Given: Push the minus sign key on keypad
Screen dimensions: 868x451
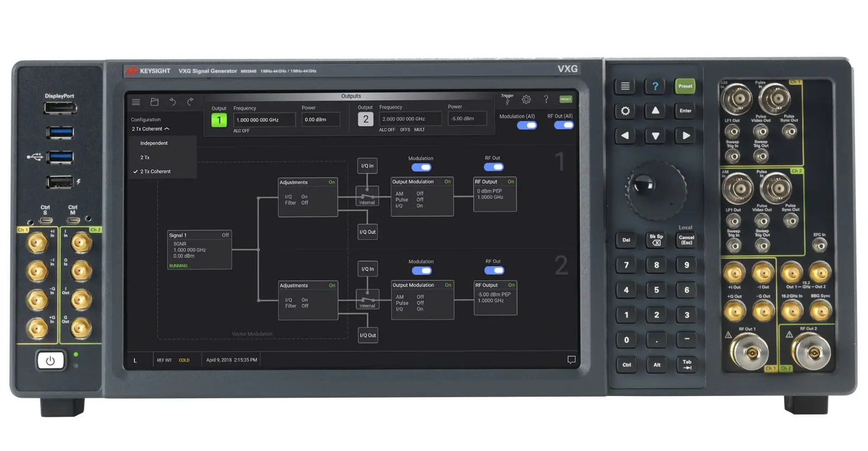Looking at the screenshot, I should tap(687, 339).
